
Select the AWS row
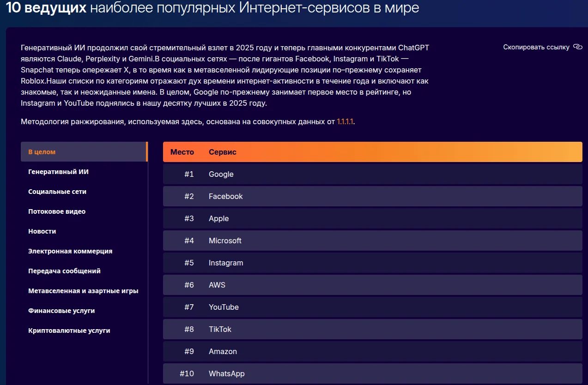[372, 285]
